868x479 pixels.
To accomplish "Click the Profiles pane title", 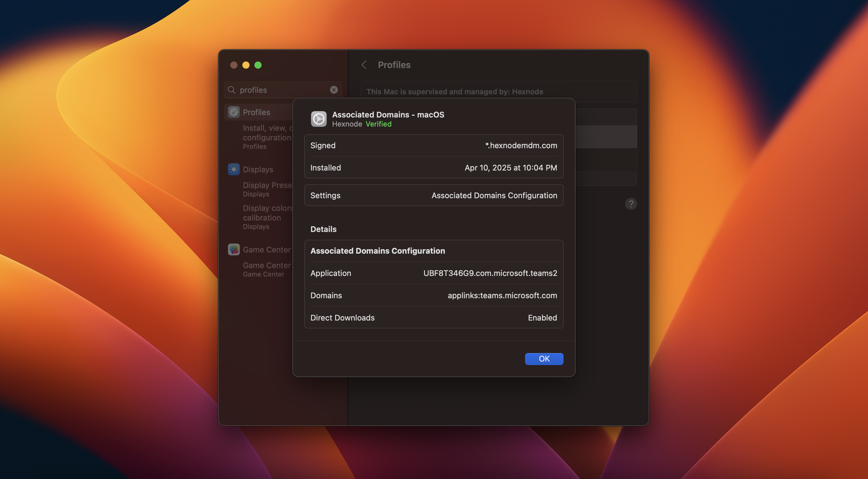I will [x=394, y=65].
